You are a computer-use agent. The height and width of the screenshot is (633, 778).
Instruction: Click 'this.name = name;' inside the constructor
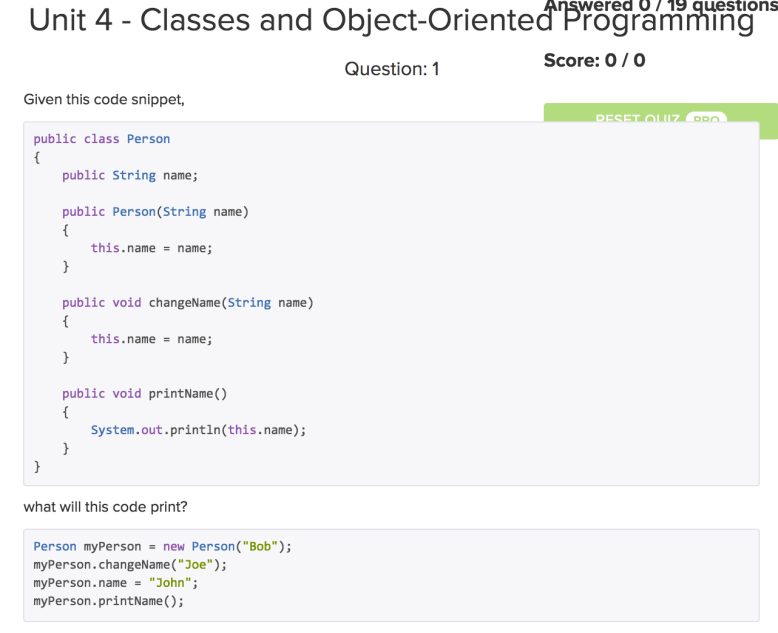pyautogui.click(x=151, y=248)
